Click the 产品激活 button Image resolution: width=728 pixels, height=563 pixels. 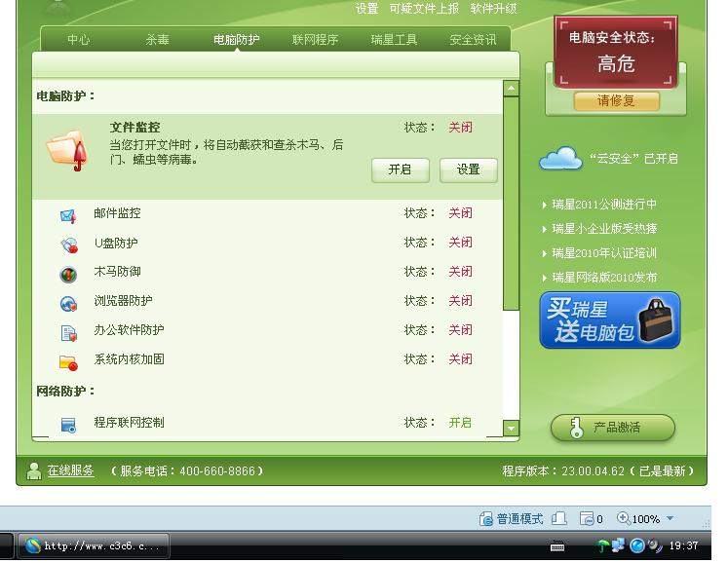[613, 428]
